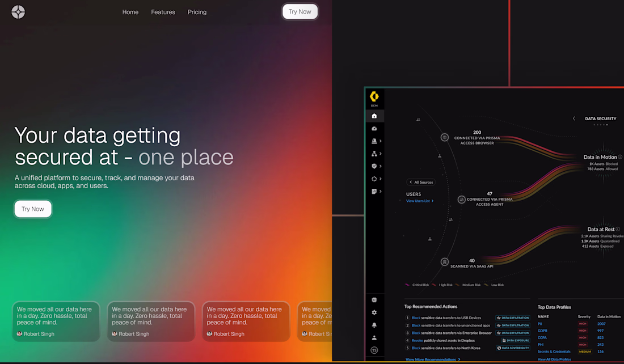Click the site logo in the header
Image resolution: width=624 pixels, height=364 pixels.
pos(18,12)
